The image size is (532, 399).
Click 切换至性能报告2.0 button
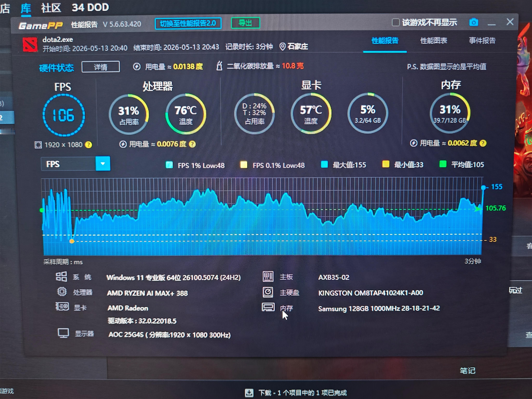click(x=188, y=24)
